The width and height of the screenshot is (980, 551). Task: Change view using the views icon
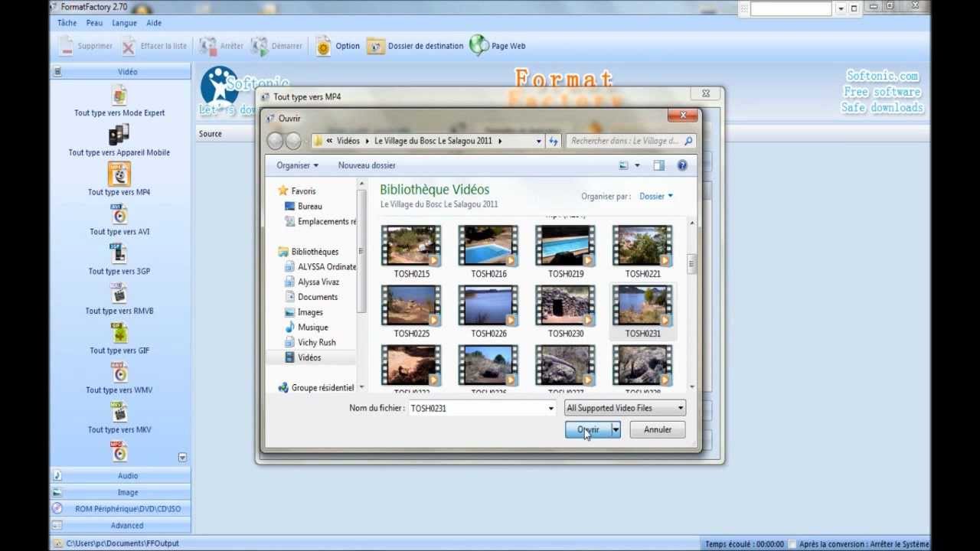pyautogui.click(x=624, y=165)
